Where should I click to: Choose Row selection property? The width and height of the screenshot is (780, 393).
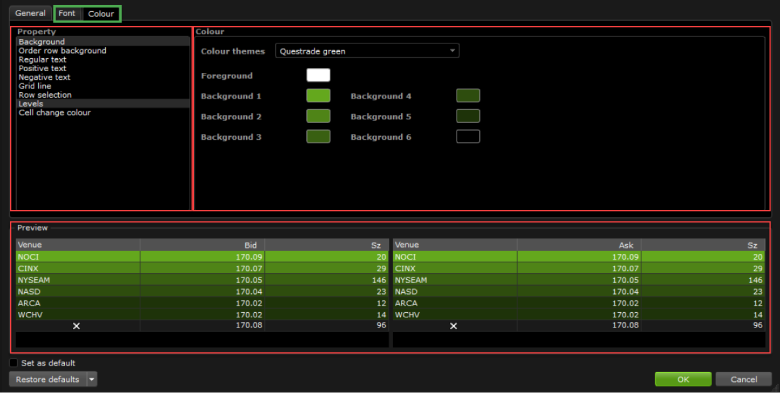pyautogui.click(x=103, y=95)
